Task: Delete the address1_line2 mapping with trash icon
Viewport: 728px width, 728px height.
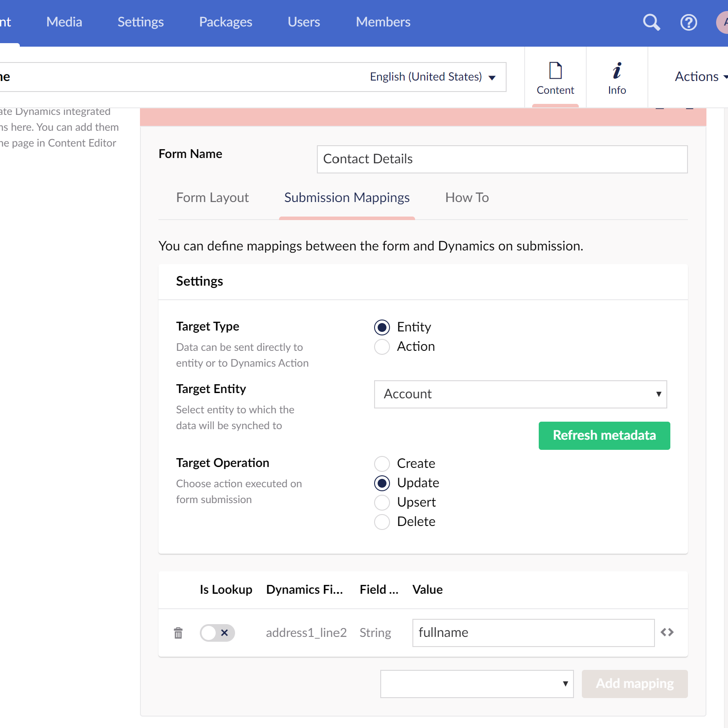Action: pos(178,633)
